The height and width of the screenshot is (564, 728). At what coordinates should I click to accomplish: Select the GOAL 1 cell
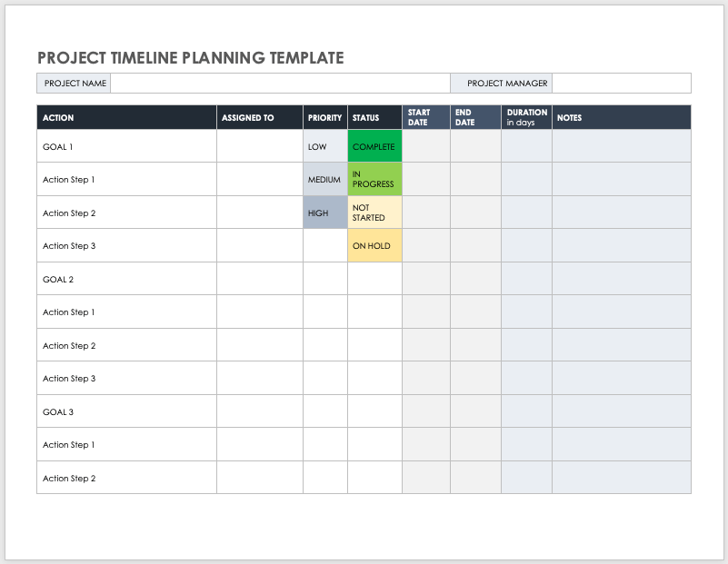126,146
